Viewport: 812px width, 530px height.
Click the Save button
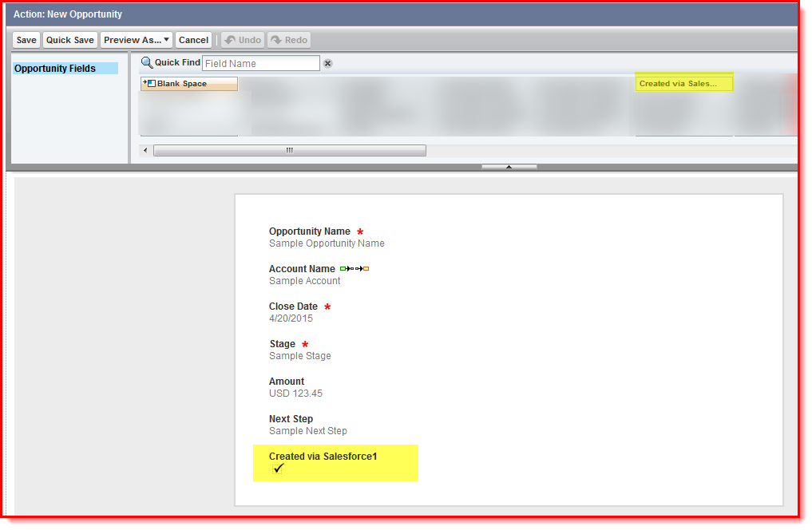click(26, 40)
